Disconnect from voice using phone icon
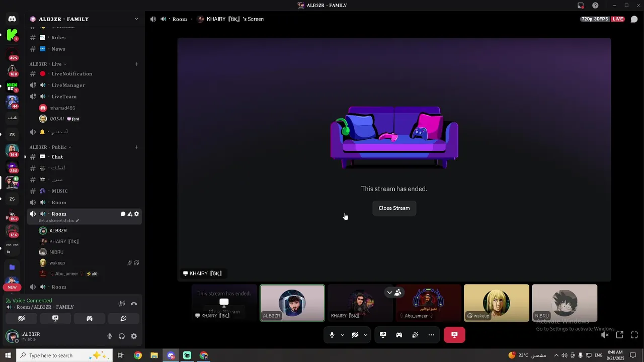Viewport: 644px width, 362px height. (134, 304)
